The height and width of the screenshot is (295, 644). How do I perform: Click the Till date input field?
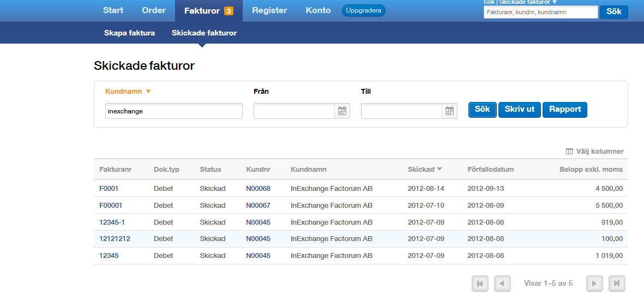[x=401, y=111]
